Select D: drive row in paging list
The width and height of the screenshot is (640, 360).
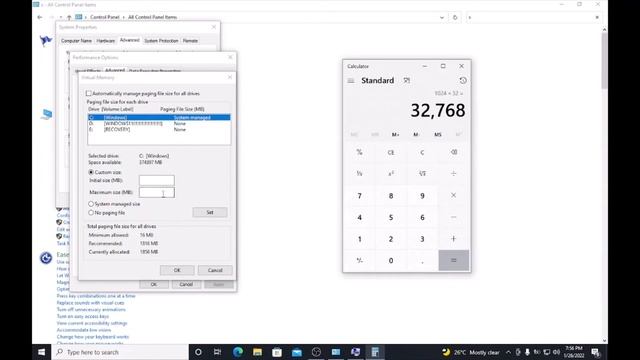tap(159, 123)
